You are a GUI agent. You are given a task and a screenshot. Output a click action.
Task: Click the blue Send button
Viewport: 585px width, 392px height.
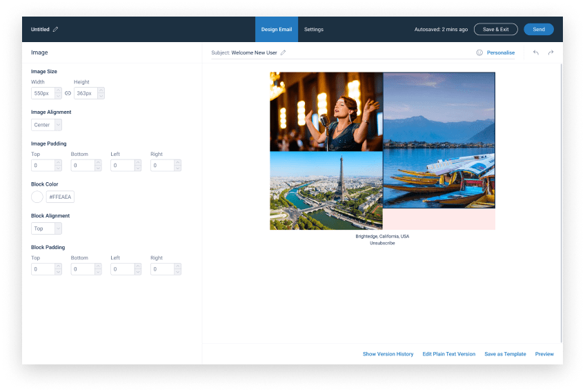coord(539,30)
